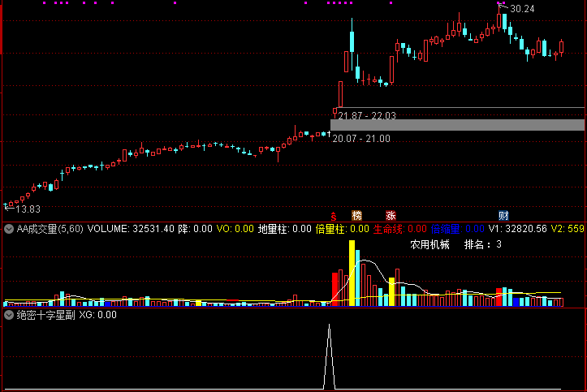The width and height of the screenshot is (587, 392).
Task: Click the red S marker icon
Action: tap(334, 216)
